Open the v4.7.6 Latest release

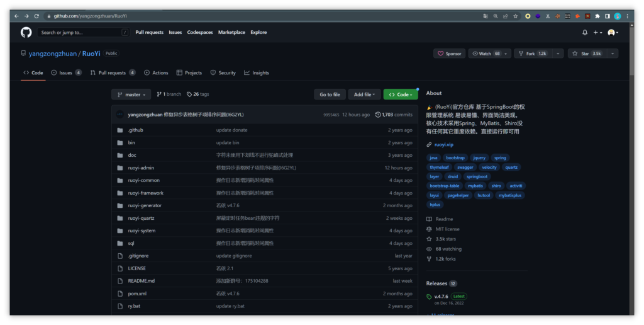pyautogui.click(x=450, y=297)
